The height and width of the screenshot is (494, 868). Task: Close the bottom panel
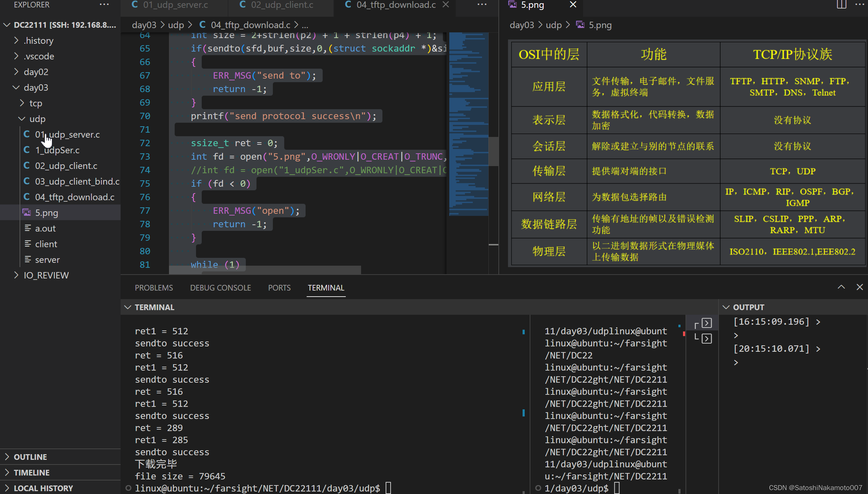coord(860,287)
